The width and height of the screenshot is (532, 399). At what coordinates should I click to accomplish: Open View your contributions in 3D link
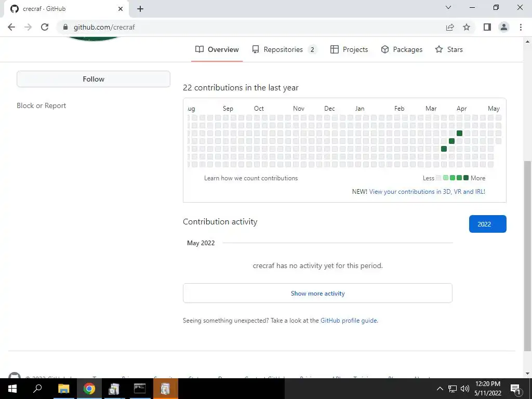point(427,192)
